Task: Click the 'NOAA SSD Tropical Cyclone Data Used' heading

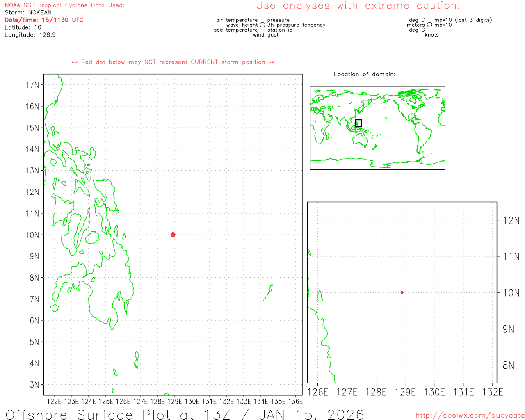Action: point(64,5)
